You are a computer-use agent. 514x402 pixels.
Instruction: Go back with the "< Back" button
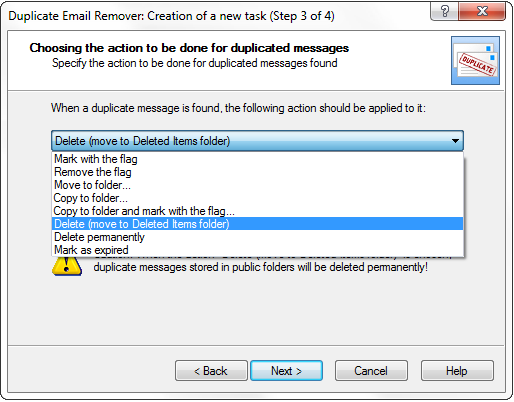tap(211, 370)
